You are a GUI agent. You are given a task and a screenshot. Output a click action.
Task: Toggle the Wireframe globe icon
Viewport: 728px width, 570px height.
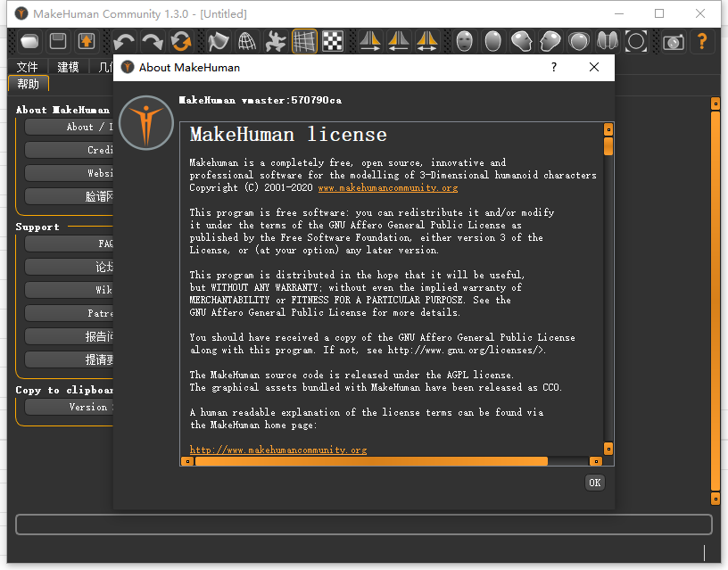pos(247,41)
